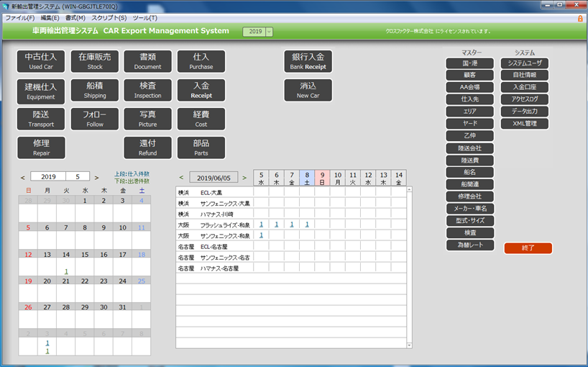Click the calendar year field 2019
The height and width of the screenshot is (367, 588).
(x=48, y=176)
